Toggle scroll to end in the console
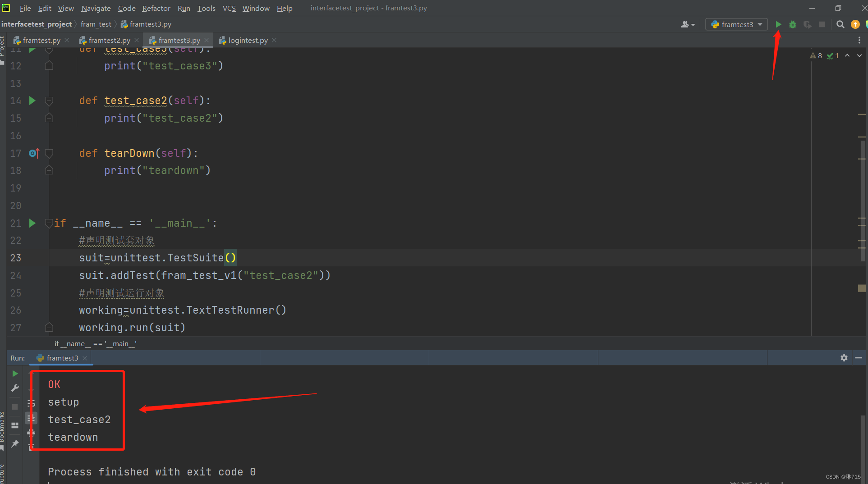The image size is (868, 484). pyautogui.click(x=31, y=418)
